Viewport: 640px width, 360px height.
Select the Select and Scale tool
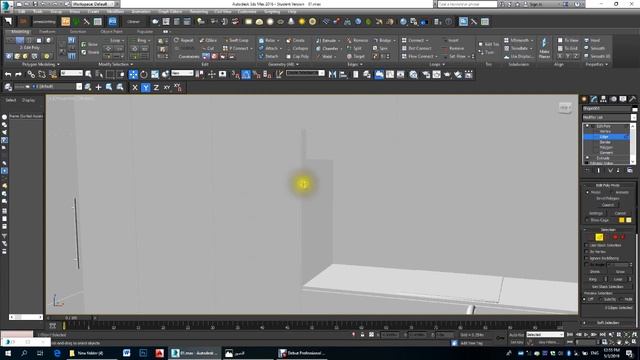coord(155,74)
